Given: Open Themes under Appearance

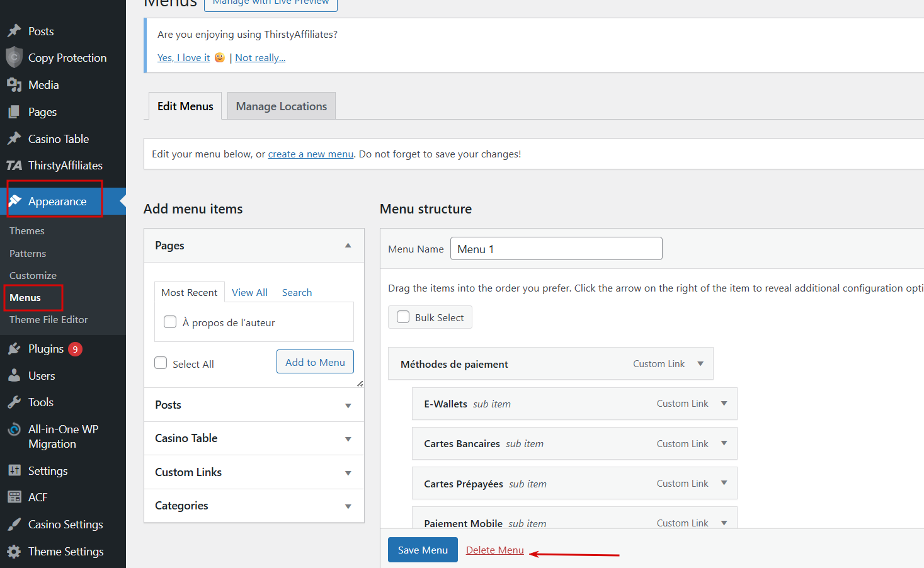Looking at the screenshot, I should pyautogui.click(x=27, y=231).
